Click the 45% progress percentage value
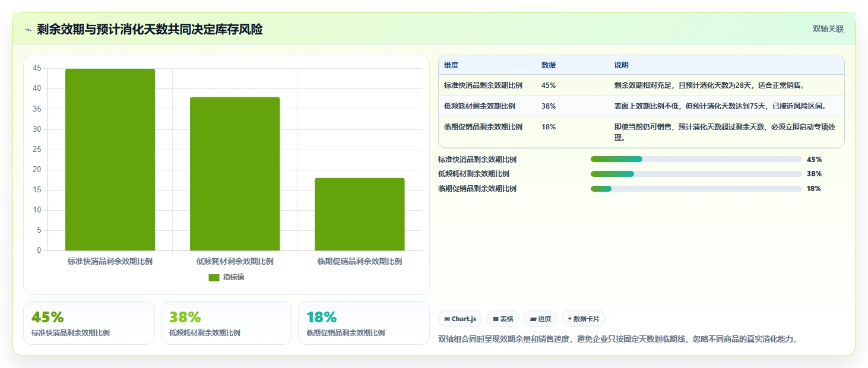868x368 pixels. (814, 159)
